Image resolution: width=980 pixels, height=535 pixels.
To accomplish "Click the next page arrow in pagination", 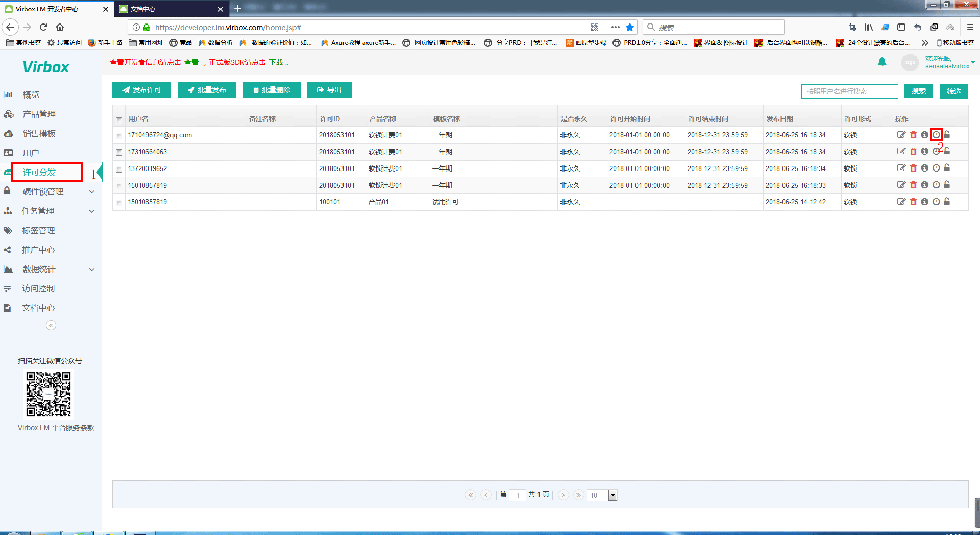I will pos(563,495).
